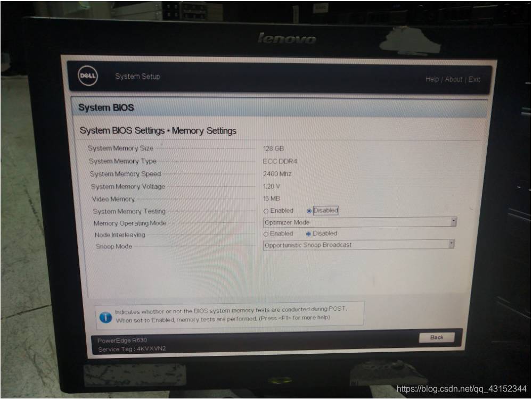Enable Node Interleaving
Screen dimensions: 532x399
point(266,234)
